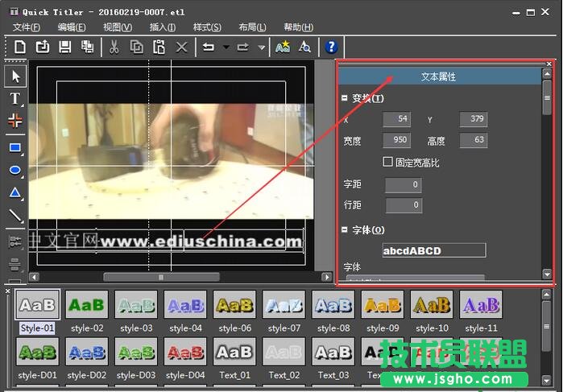
Task: Open an existing title file
Action: (x=43, y=47)
